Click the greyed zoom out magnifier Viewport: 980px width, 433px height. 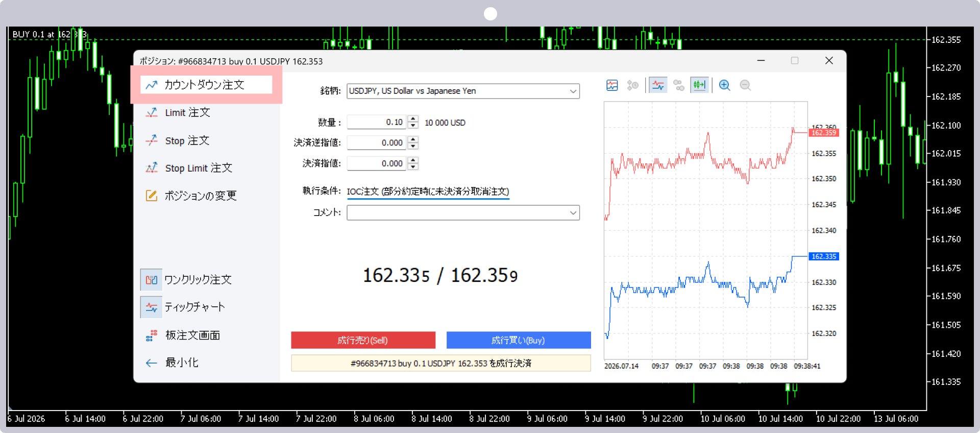pyautogui.click(x=745, y=85)
